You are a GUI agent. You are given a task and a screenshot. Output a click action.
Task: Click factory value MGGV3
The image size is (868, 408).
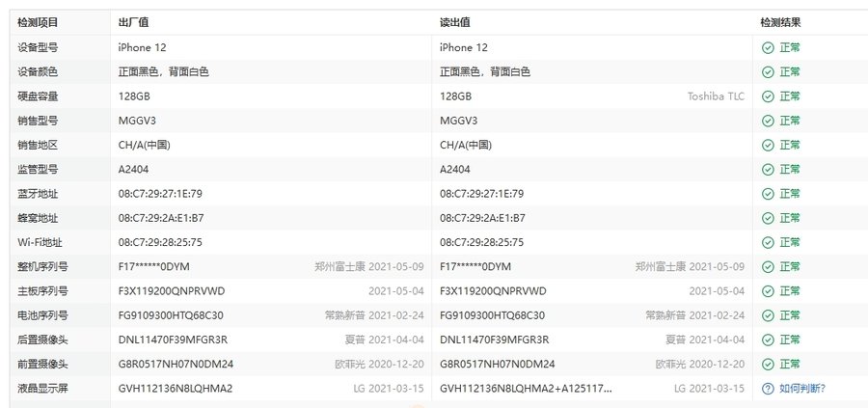137,121
